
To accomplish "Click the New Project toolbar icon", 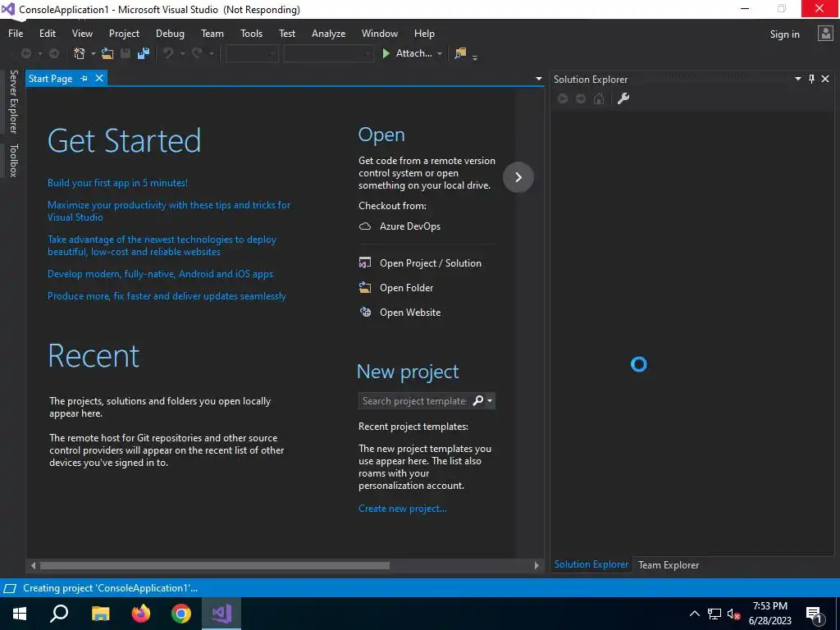I will click(80, 53).
